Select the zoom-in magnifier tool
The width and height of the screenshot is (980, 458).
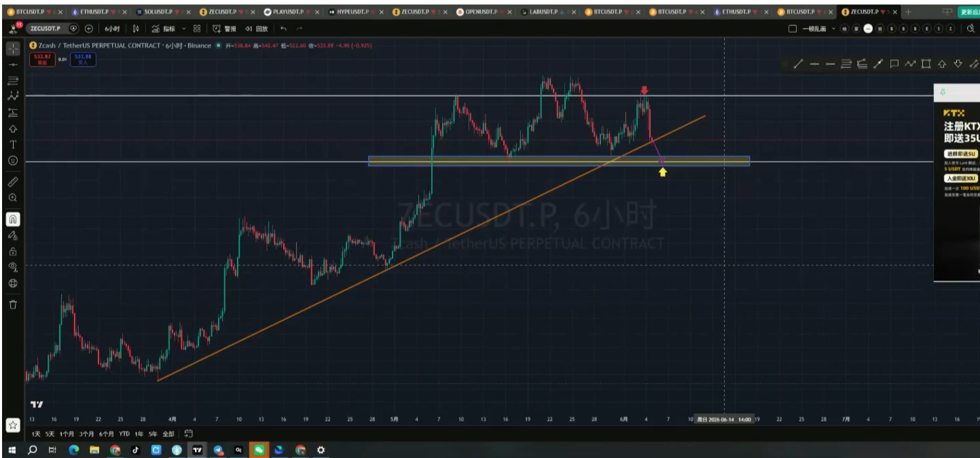[12, 198]
